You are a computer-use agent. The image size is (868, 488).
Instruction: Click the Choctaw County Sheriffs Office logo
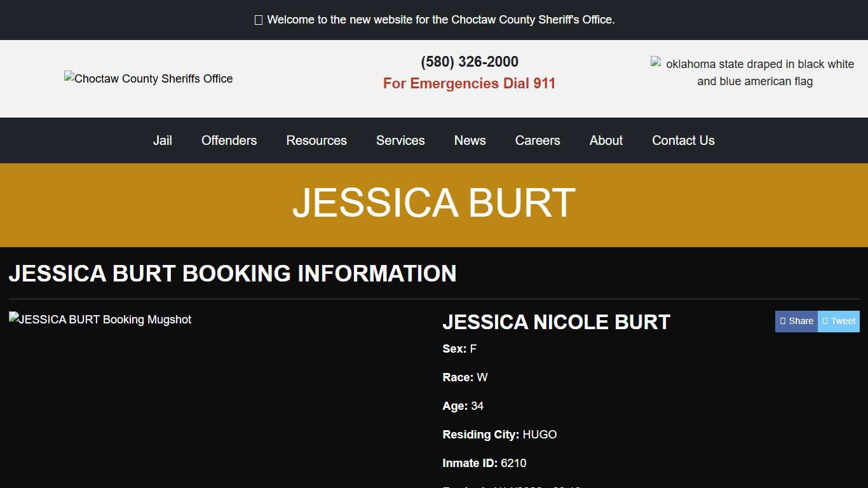(x=148, y=78)
